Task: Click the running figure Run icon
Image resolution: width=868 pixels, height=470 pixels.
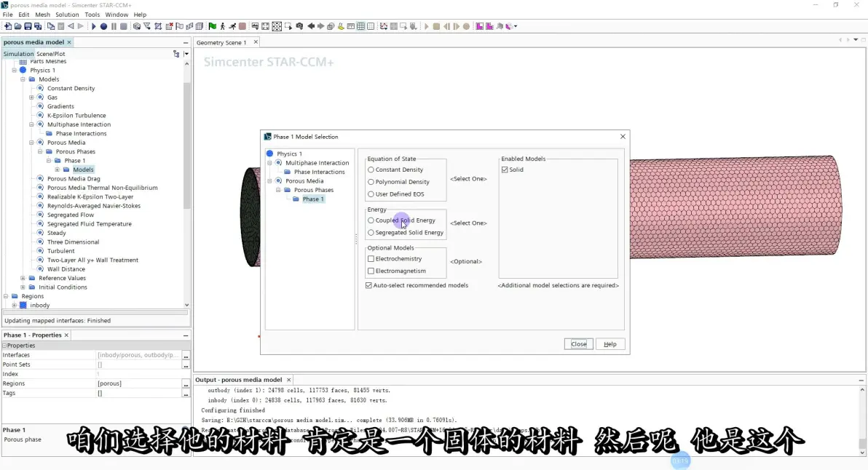Action: (232, 26)
